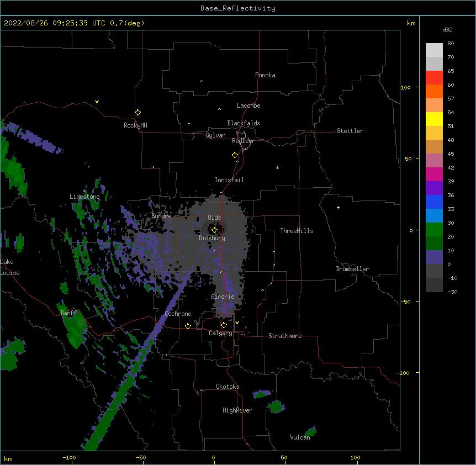
Task: Click the Limestone label
Action: pos(84,197)
